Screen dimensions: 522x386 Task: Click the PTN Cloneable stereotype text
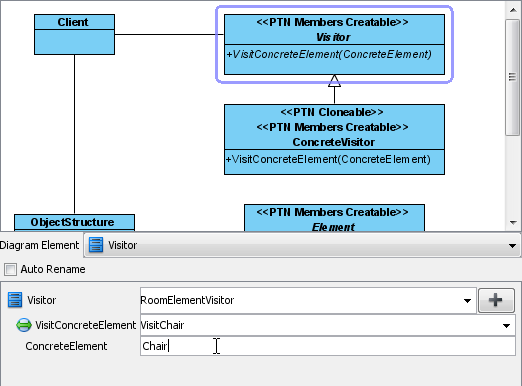[x=332, y=112]
